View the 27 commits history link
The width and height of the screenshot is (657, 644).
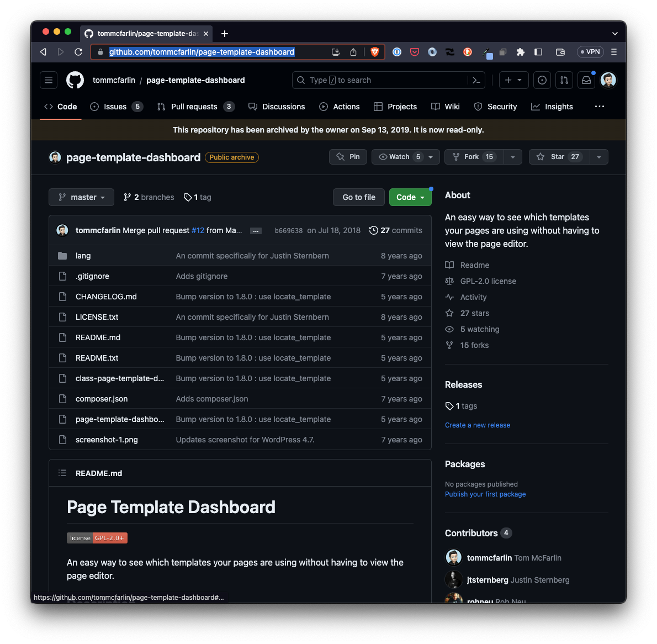click(x=396, y=230)
